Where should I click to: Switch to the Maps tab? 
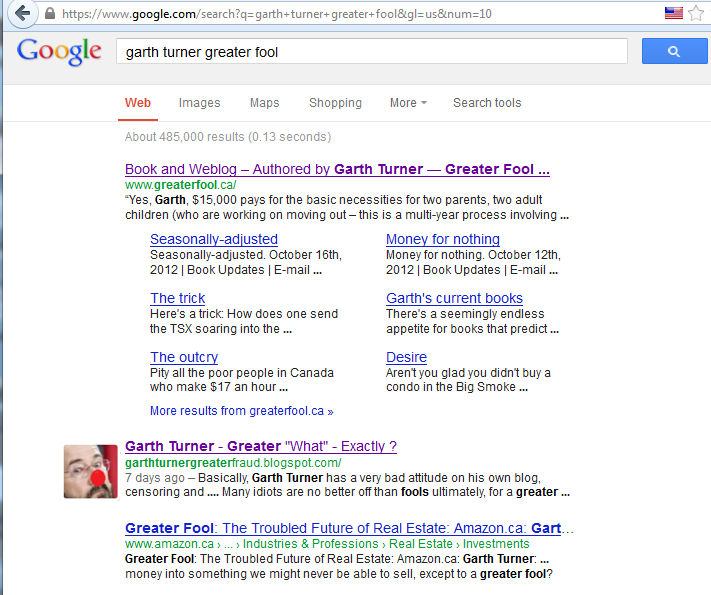(x=264, y=103)
